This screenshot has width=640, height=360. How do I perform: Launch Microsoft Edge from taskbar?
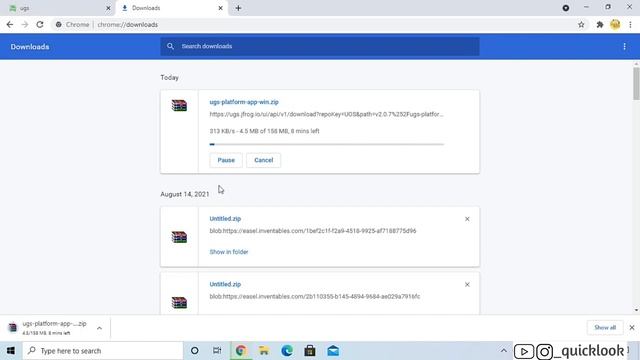(x=287, y=351)
